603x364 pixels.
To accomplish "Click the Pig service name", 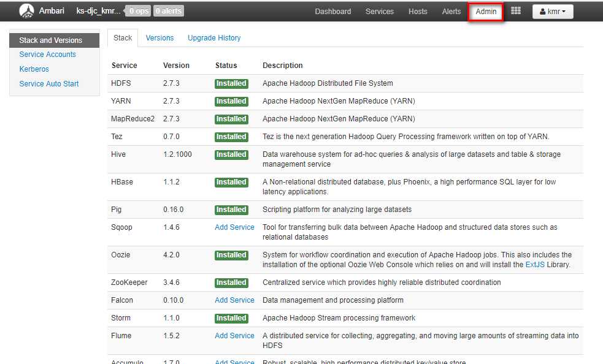I will click(116, 210).
